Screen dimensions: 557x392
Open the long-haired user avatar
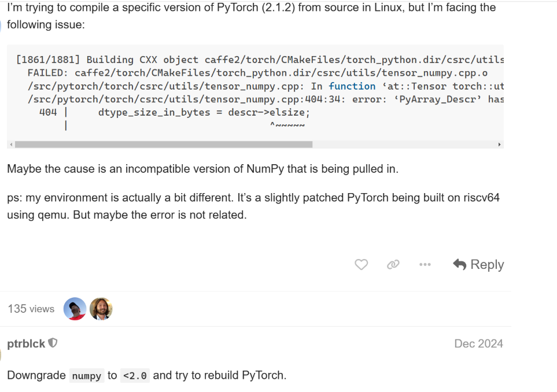(101, 309)
